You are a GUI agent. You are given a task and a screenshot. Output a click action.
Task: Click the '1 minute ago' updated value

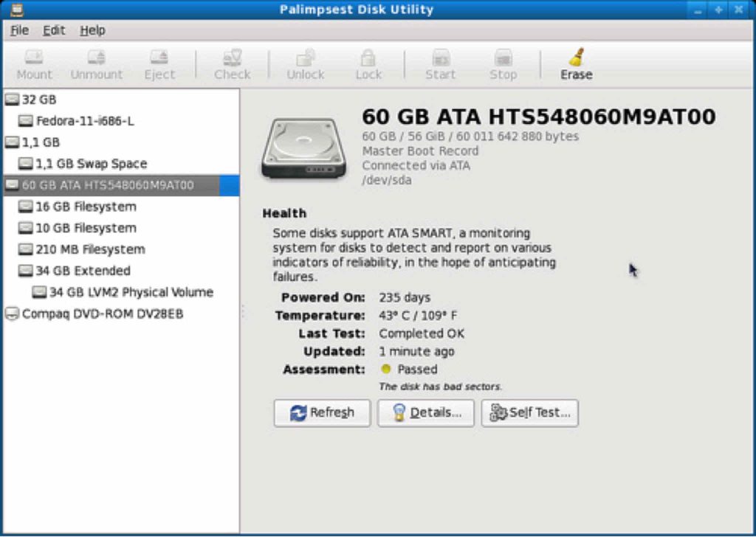[416, 352]
